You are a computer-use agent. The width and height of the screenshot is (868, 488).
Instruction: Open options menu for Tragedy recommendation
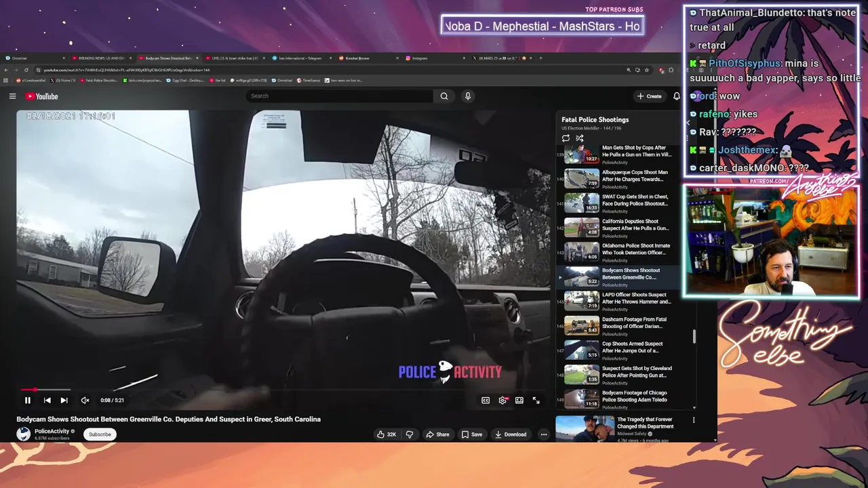(693, 420)
